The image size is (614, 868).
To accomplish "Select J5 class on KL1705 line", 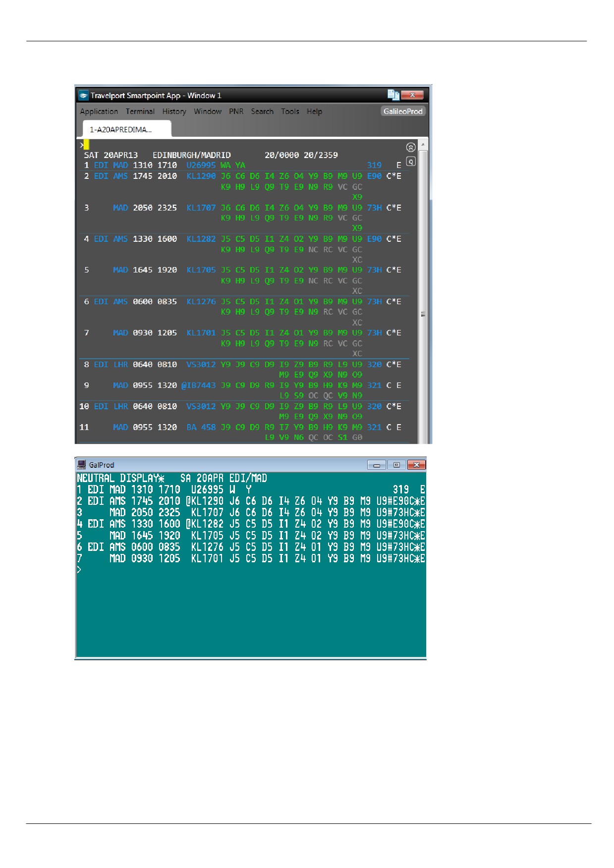I will pos(225,270).
